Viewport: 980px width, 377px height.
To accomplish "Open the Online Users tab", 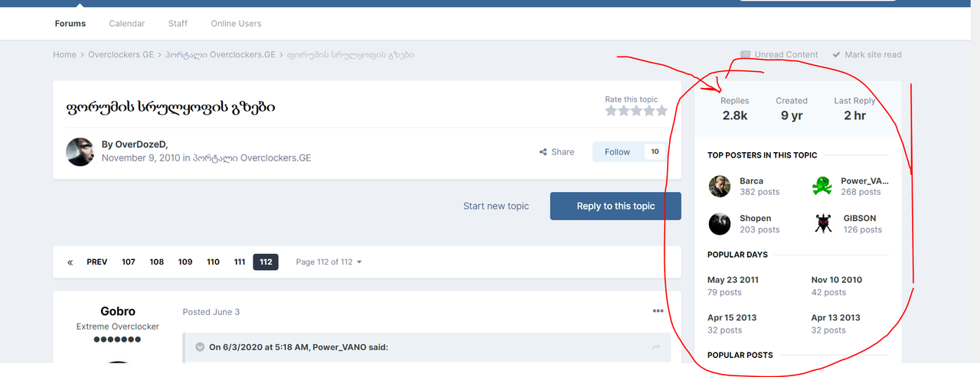I will pos(236,24).
